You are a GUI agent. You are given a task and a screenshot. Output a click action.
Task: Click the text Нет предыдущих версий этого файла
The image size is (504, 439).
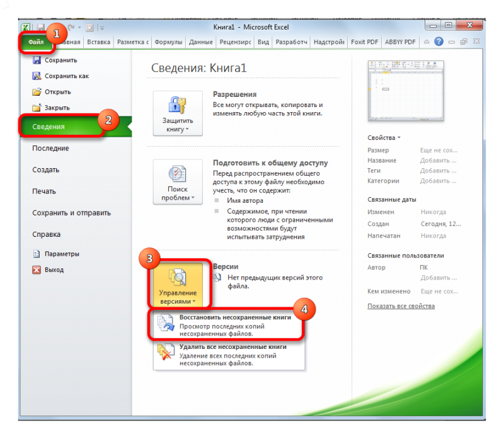[275, 282]
